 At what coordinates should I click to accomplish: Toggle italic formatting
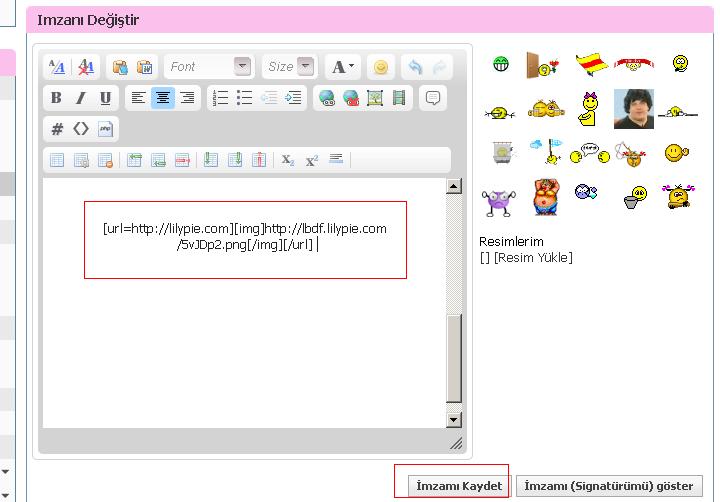80,98
